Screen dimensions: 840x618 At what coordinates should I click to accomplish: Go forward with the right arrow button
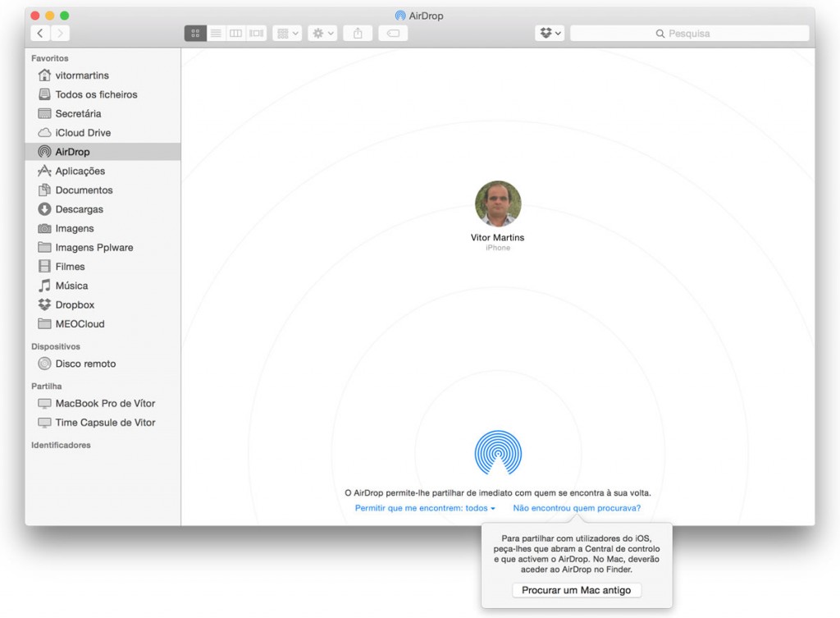61,33
